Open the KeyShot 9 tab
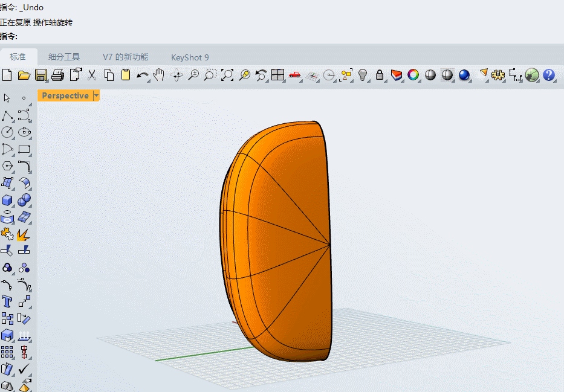Image resolution: width=564 pixels, height=392 pixels. [190, 57]
